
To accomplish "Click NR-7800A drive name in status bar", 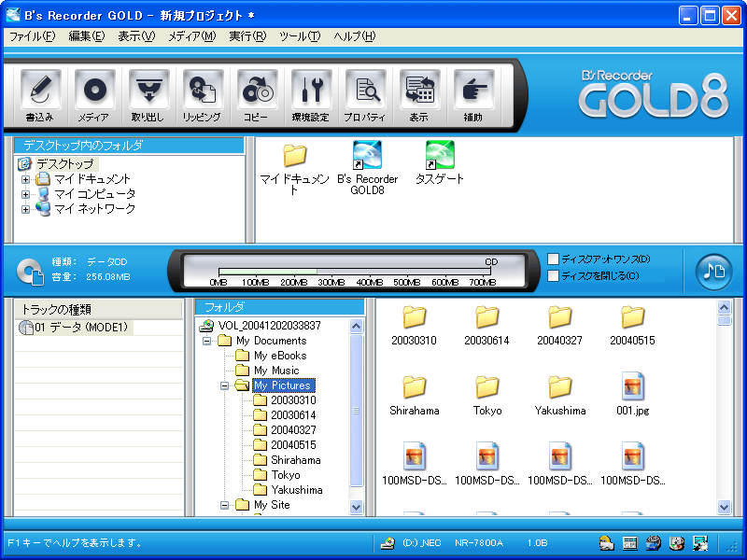I will click(478, 543).
